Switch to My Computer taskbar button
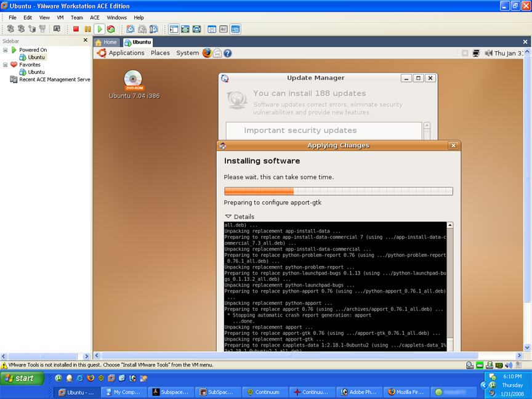This screenshot has height=399, width=532. point(124,392)
